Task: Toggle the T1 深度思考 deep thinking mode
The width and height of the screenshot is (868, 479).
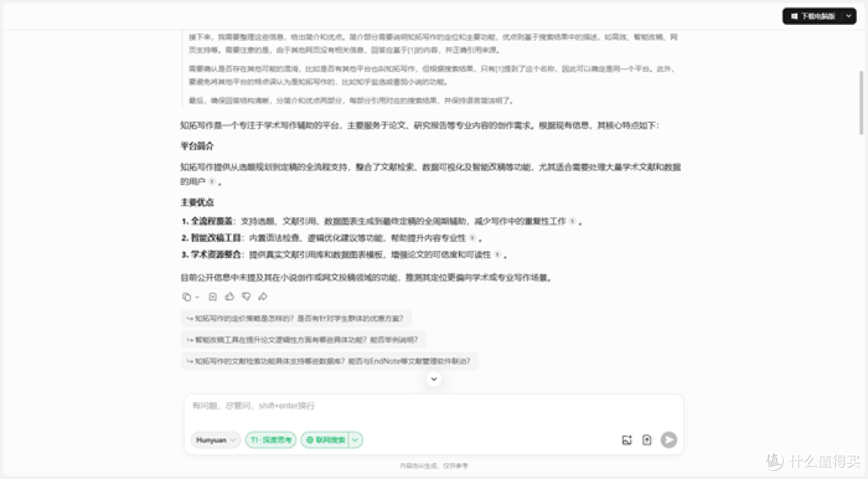Action: (x=271, y=440)
